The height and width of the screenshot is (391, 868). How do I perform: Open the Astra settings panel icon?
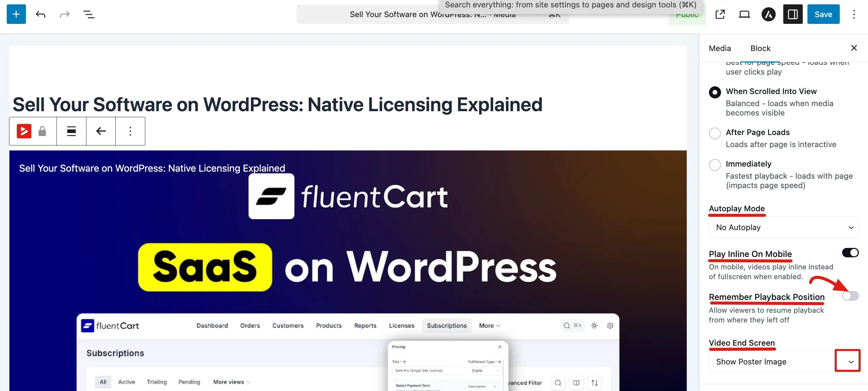click(x=768, y=14)
